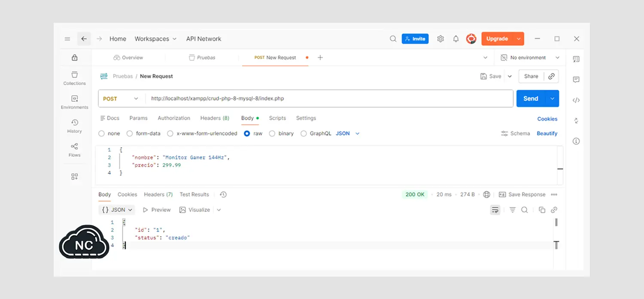Select the none body type
644x299 pixels.
102,134
